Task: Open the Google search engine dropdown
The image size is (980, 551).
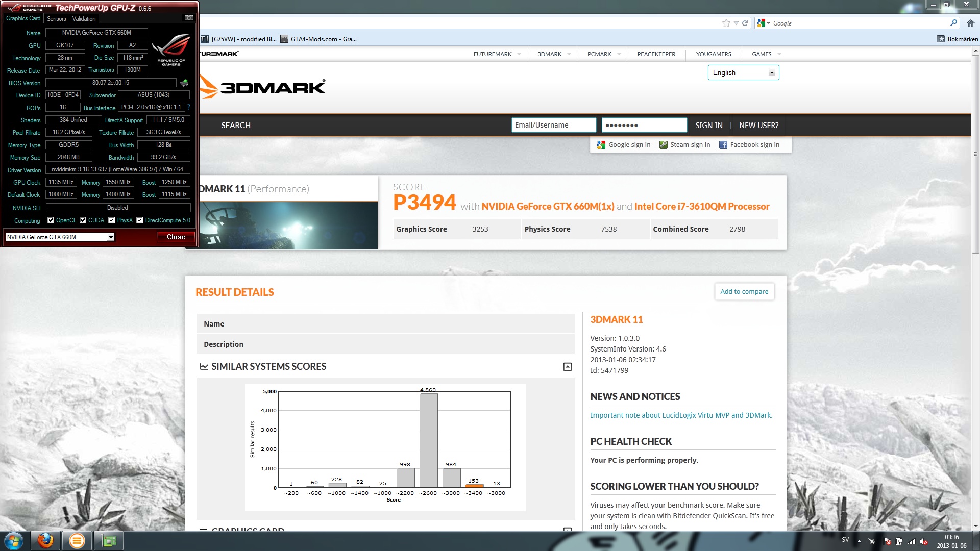Action: pyautogui.click(x=763, y=23)
